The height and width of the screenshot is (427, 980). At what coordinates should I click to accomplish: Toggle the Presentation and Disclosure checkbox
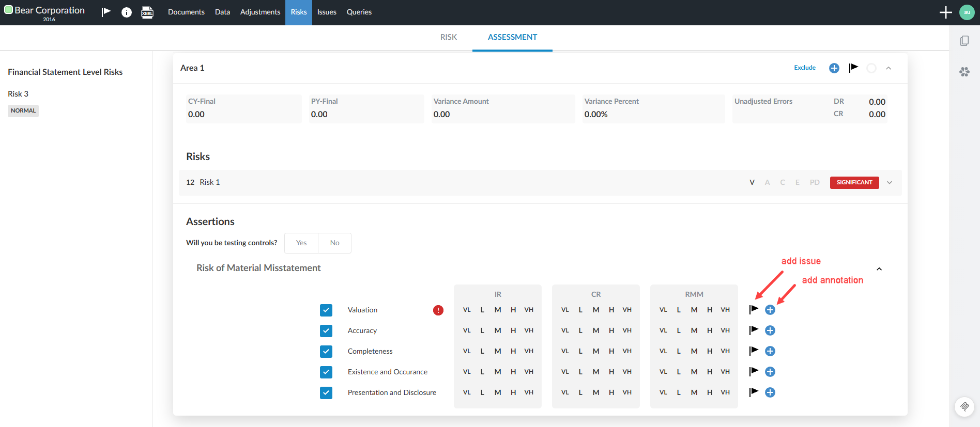click(x=326, y=393)
